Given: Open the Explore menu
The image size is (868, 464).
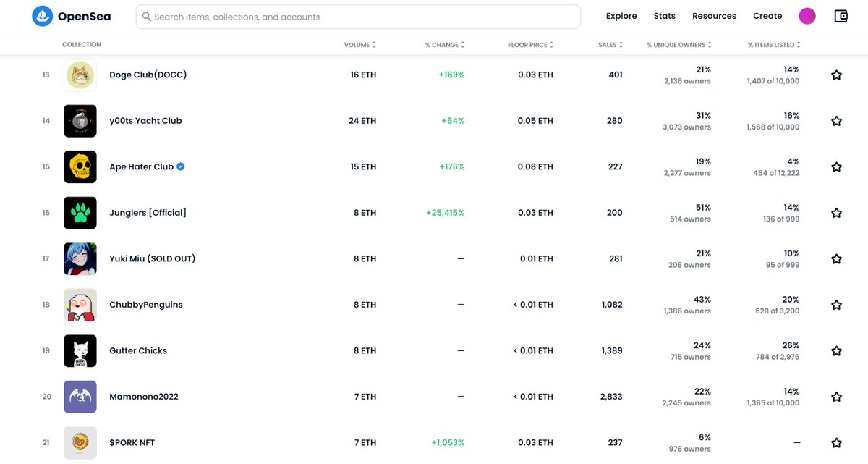Looking at the screenshot, I should tap(621, 16).
